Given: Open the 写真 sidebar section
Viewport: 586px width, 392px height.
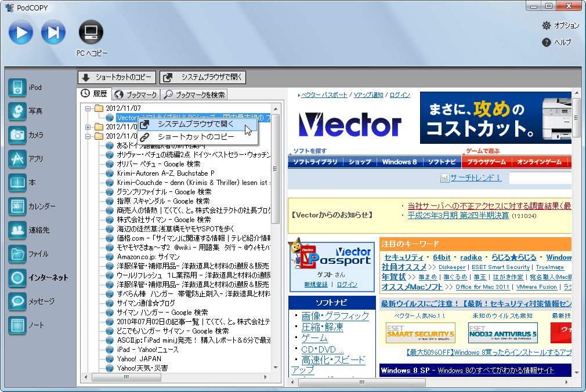Looking at the screenshot, I should 25,111.
